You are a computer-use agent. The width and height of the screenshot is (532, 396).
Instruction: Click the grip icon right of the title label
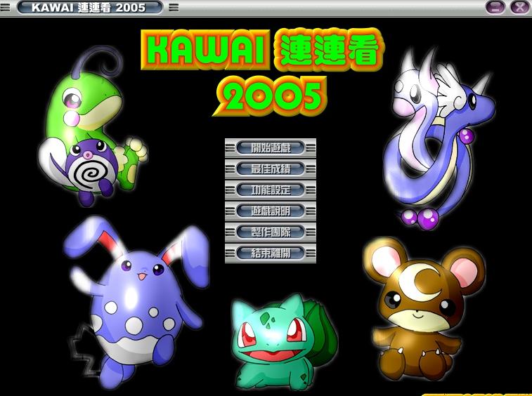(174, 8)
